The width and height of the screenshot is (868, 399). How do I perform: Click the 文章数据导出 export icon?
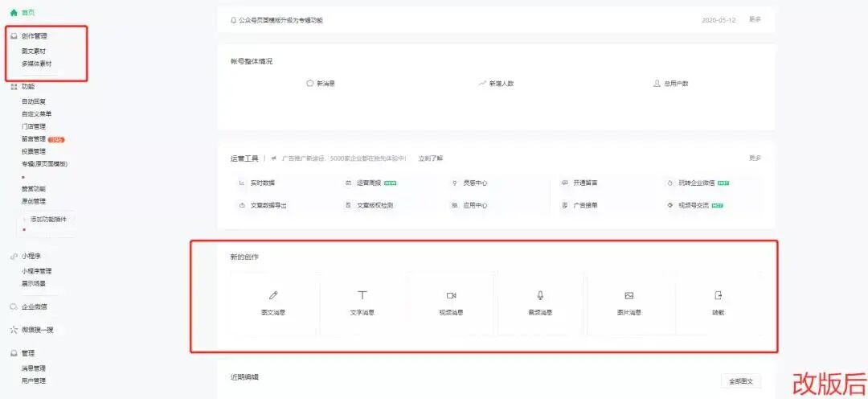pos(242,205)
